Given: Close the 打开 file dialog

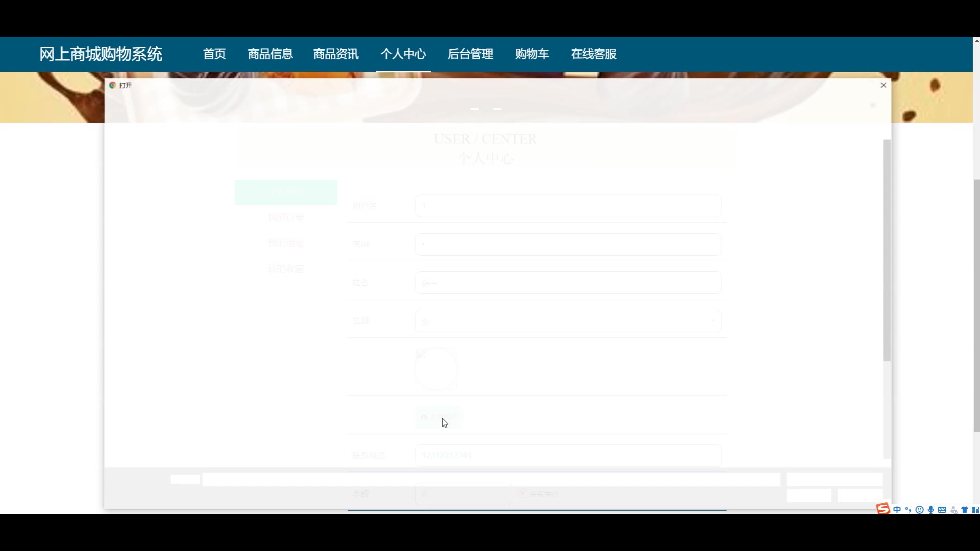Looking at the screenshot, I should tap(884, 85).
